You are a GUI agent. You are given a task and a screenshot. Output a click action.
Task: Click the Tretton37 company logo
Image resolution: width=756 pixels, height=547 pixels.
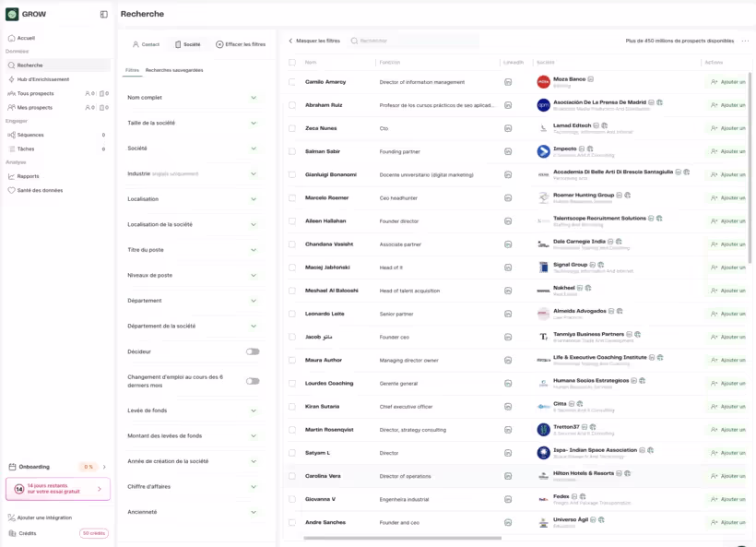pyautogui.click(x=543, y=429)
